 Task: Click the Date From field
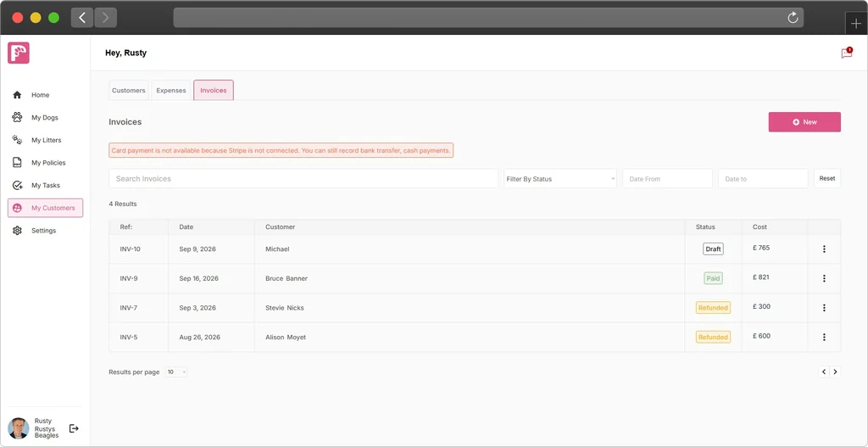point(668,178)
